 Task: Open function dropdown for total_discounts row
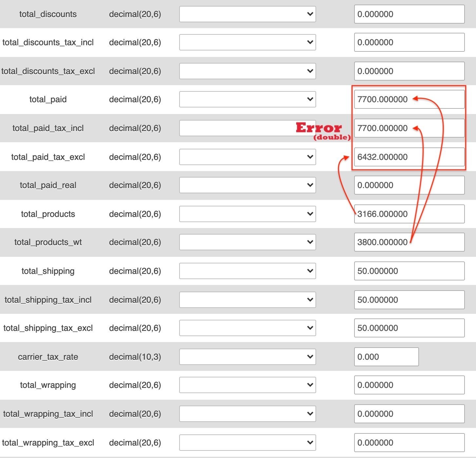247,14
